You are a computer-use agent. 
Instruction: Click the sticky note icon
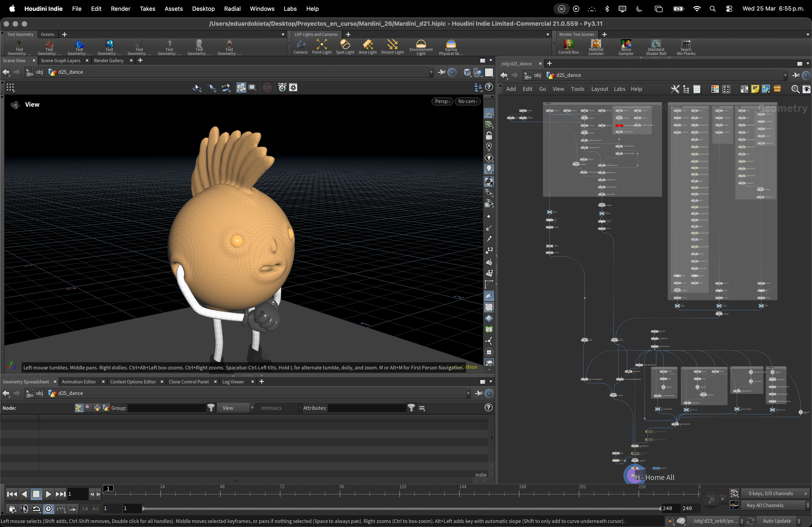point(755,89)
